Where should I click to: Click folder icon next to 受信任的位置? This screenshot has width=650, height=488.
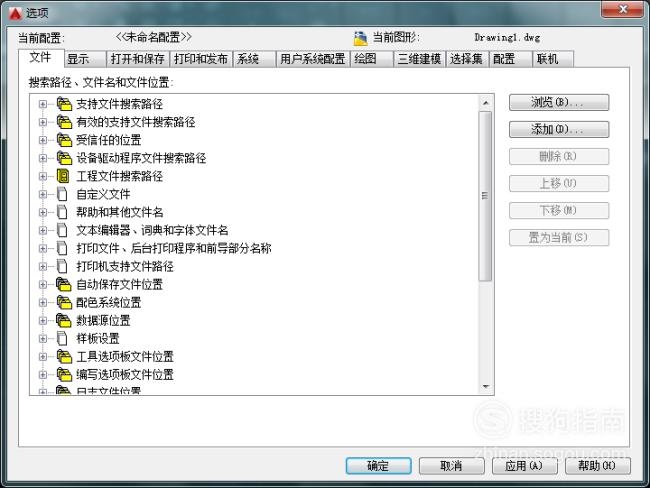tap(64, 140)
